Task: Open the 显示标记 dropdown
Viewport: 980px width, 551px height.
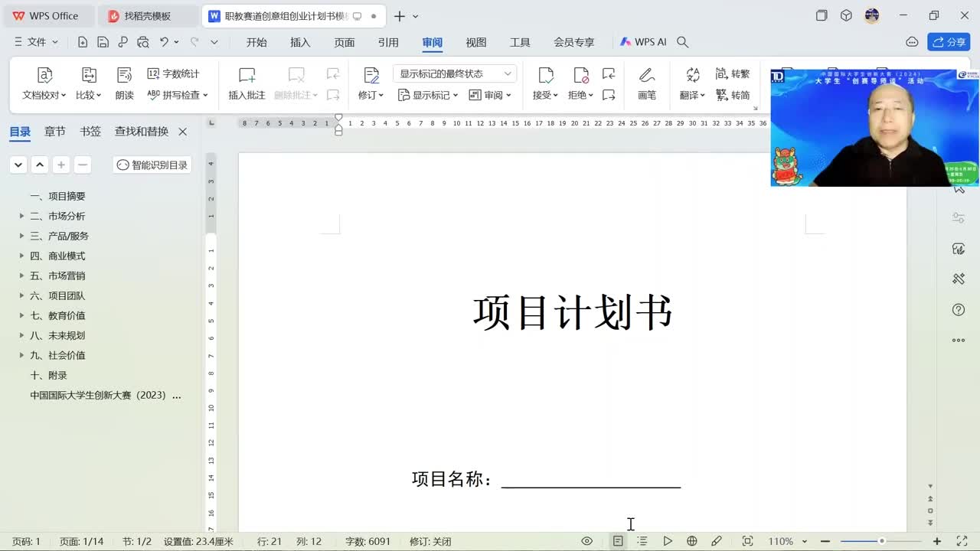Action: pyautogui.click(x=428, y=95)
